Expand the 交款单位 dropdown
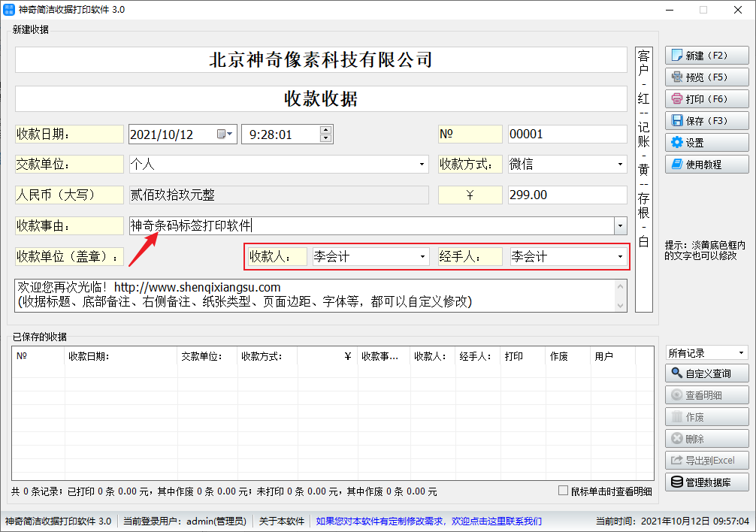This screenshot has width=756, height=532. [422, 165]
